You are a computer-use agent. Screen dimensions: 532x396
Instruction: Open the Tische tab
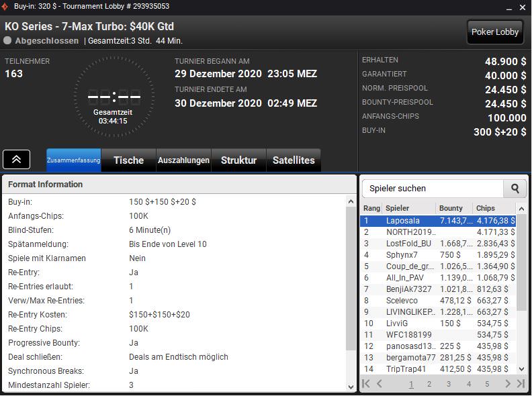pos(128,160)
